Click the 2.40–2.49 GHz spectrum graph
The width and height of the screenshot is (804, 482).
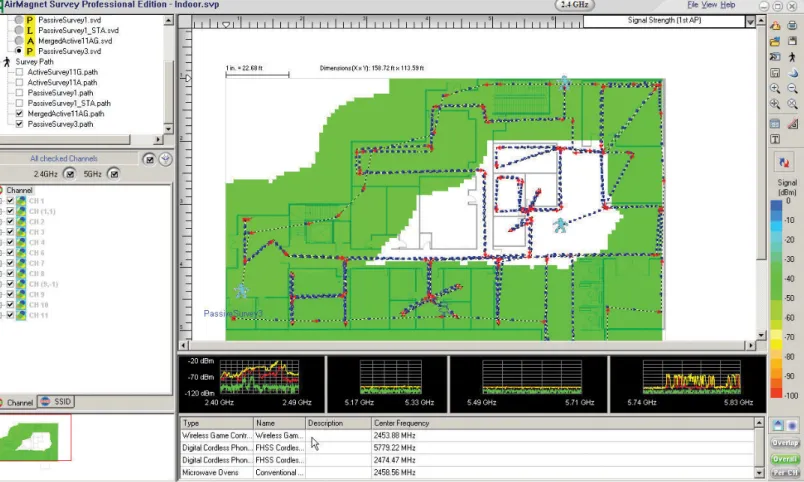coord(259,377)
